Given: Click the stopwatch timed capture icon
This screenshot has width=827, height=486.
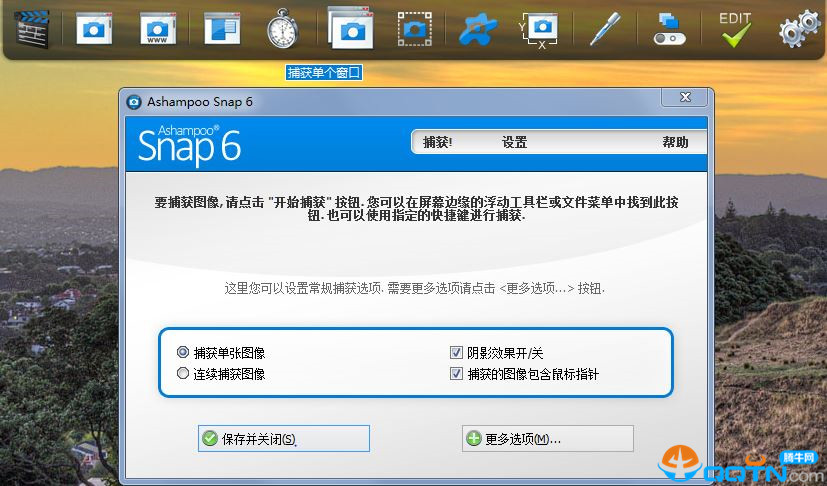Looking at the screenshot, I should point(283,28).
